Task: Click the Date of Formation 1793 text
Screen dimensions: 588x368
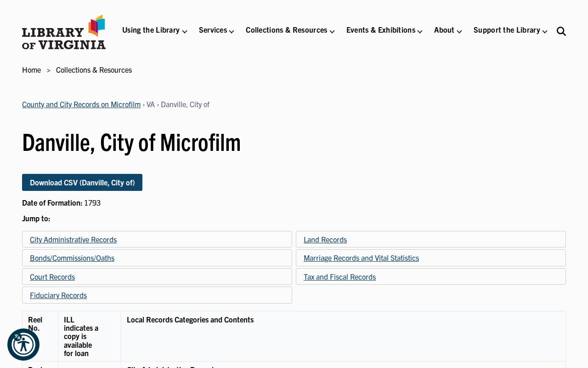Action: (x=61, y=203)
